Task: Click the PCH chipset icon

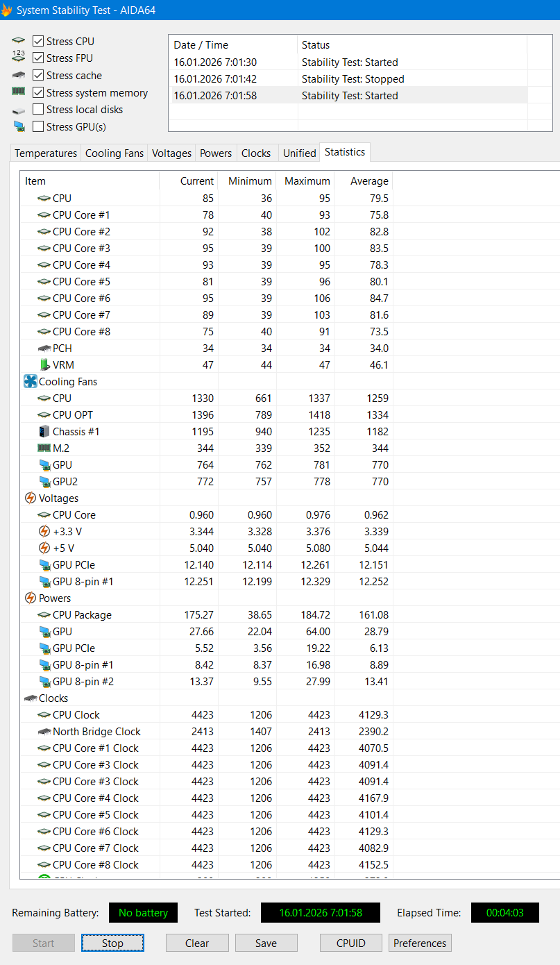Action: [44, 349]
